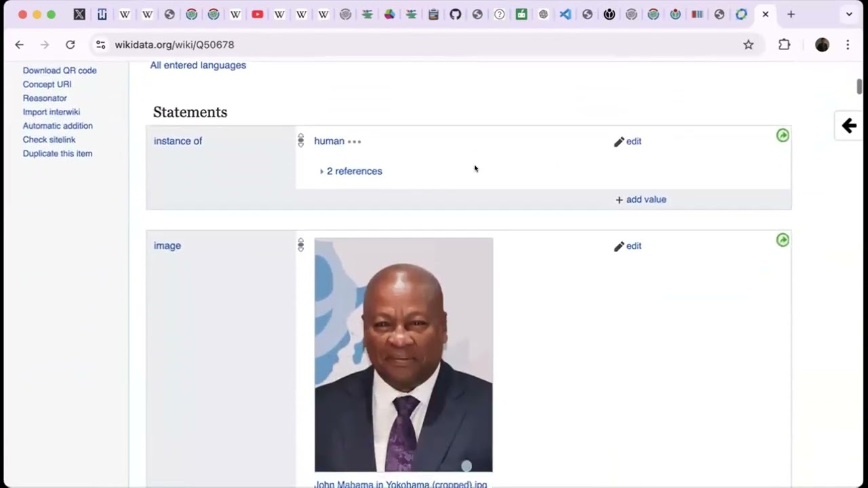Open the browser extensions menu
Screen dimensions: 868x488
[x=784, y=45]
